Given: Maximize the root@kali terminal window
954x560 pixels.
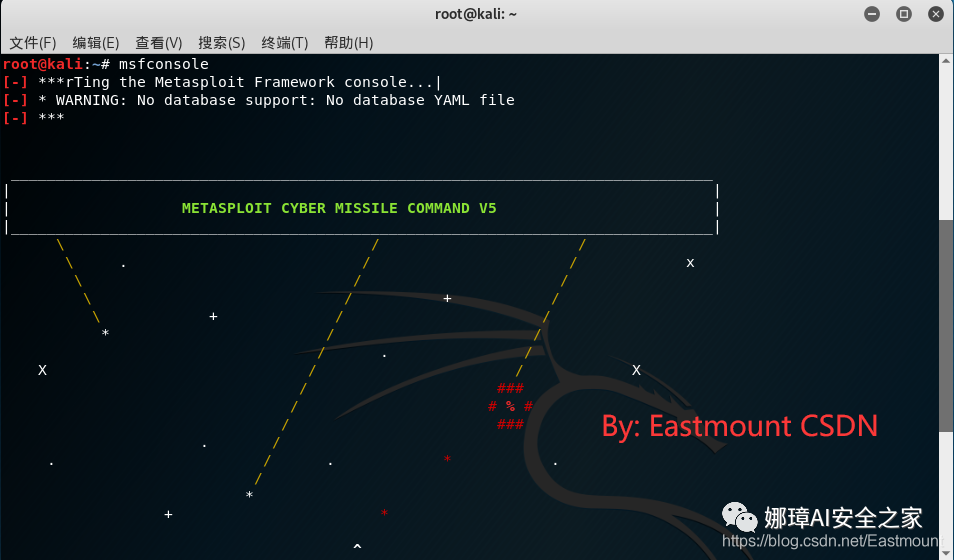Looking at the screenshot, I should point(904,14).
